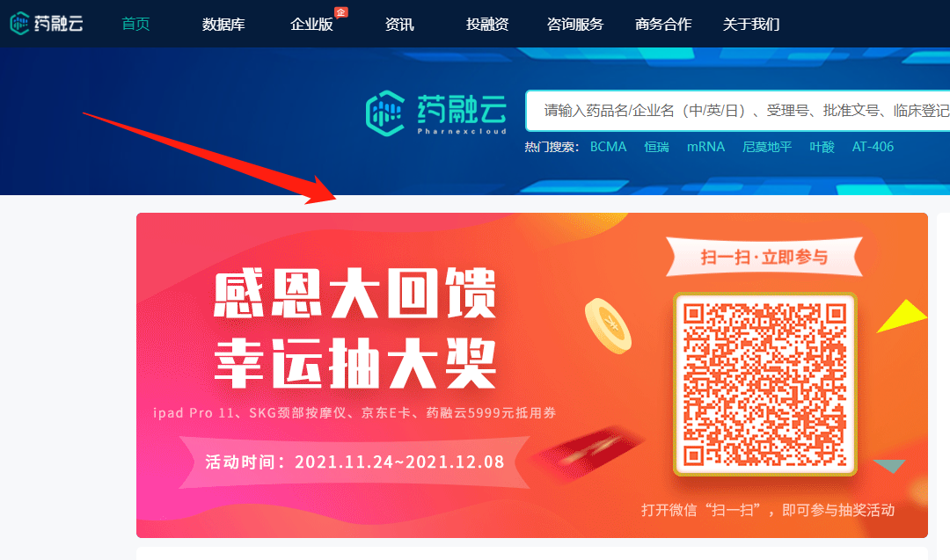Click the 恒瑞 hot search link

point(657,147)
